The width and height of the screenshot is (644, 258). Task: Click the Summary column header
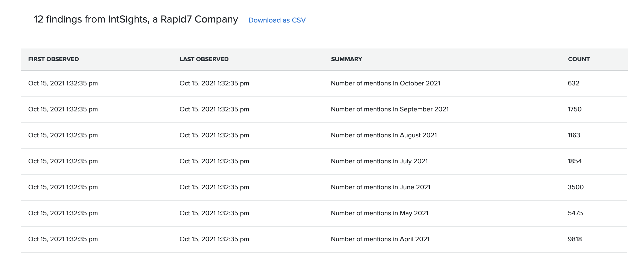(346, 59)
